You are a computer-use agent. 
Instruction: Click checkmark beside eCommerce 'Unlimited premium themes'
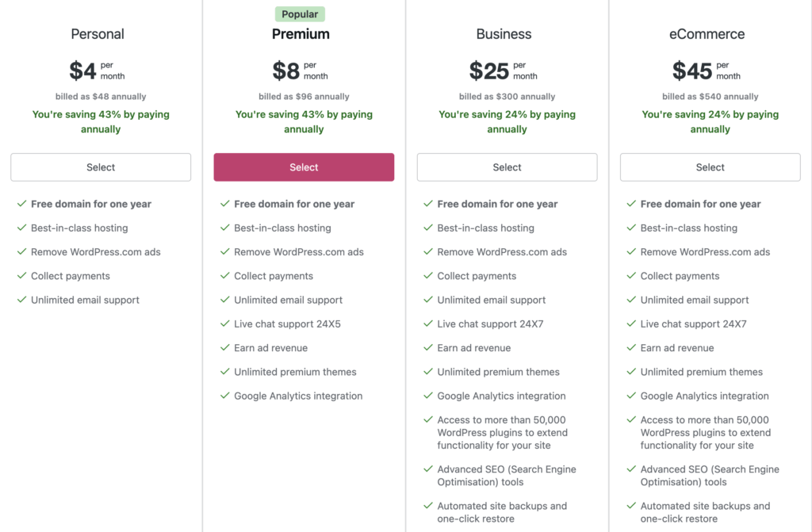[x=630, y=372]
